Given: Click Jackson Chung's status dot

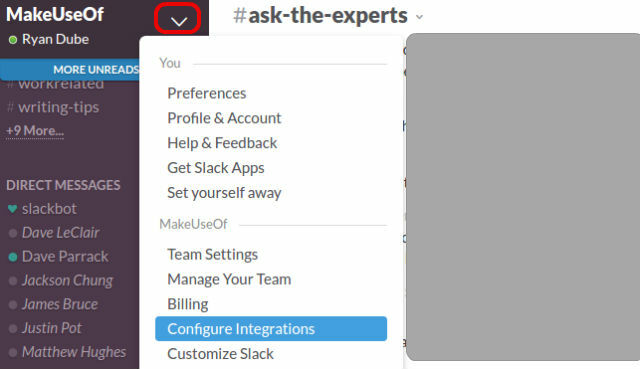Looking at the screenshot, I should pos(13,281).
